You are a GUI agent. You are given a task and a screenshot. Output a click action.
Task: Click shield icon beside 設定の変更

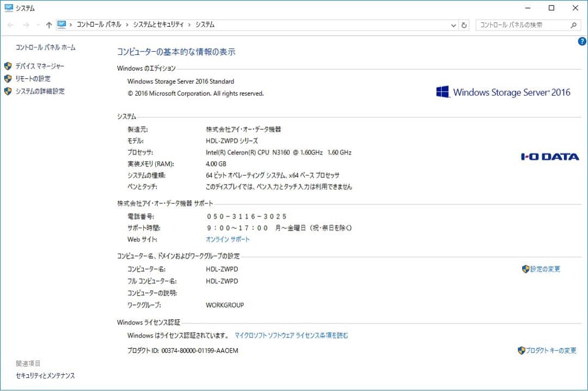tap(525, 269)
